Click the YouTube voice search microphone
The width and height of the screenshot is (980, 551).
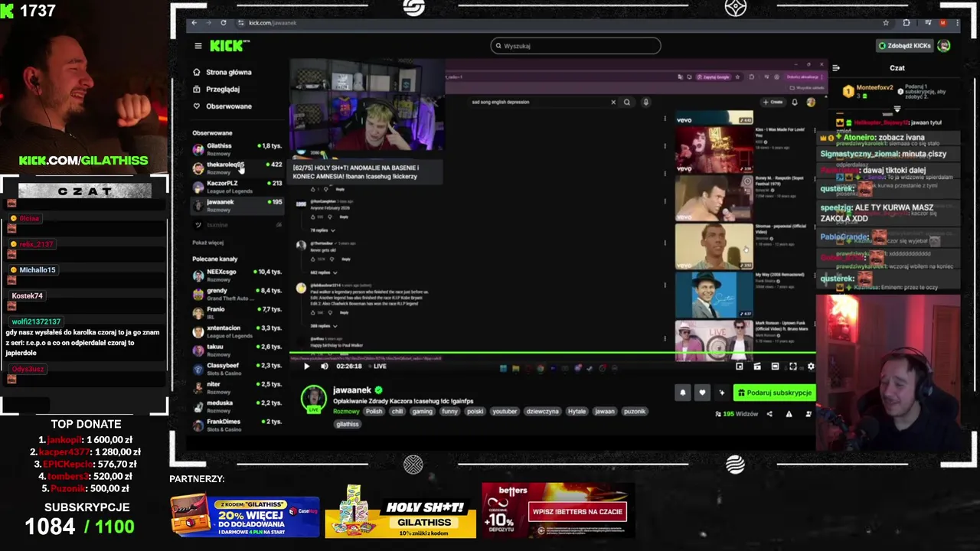(645, 102)
